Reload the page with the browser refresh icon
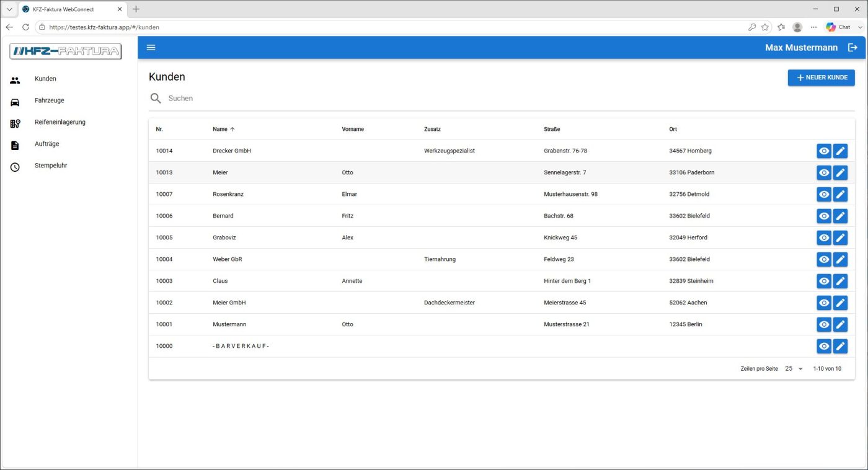The image size is (868, 470). pos(25,27)
